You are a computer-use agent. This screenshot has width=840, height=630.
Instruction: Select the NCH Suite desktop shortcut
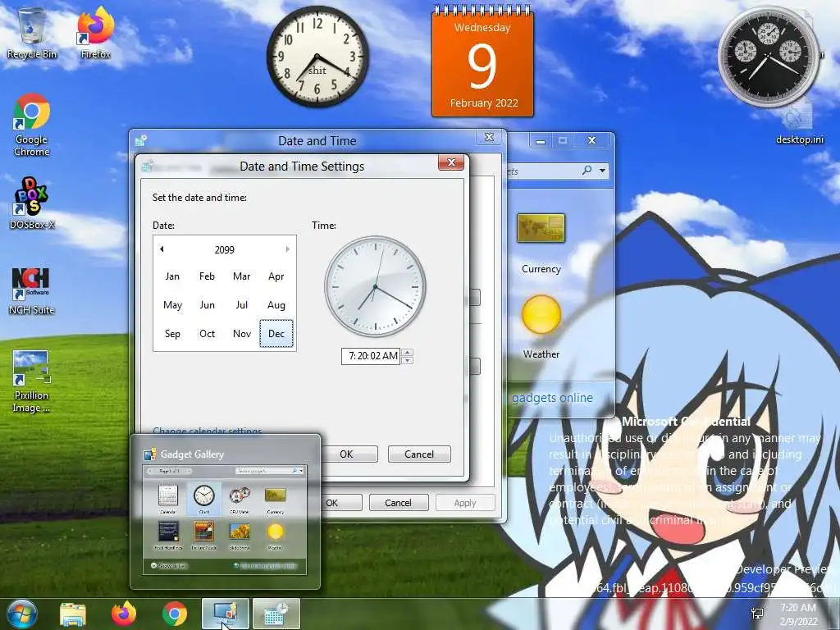click(x=32, y=291)
